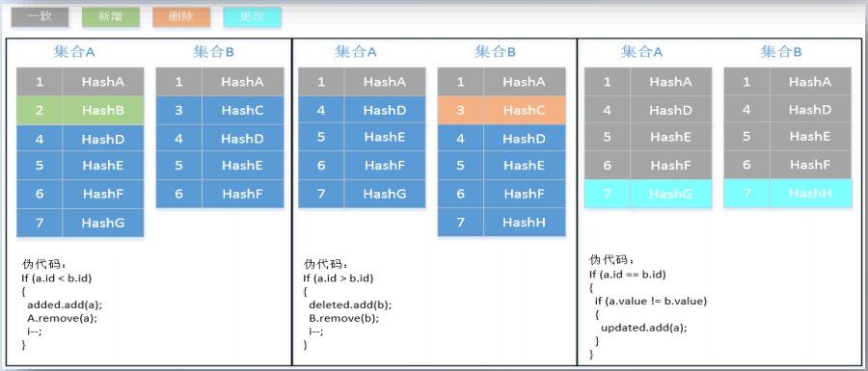Choose the cyan 更改 legend swatch
The image size is (868, 371).
253,16
